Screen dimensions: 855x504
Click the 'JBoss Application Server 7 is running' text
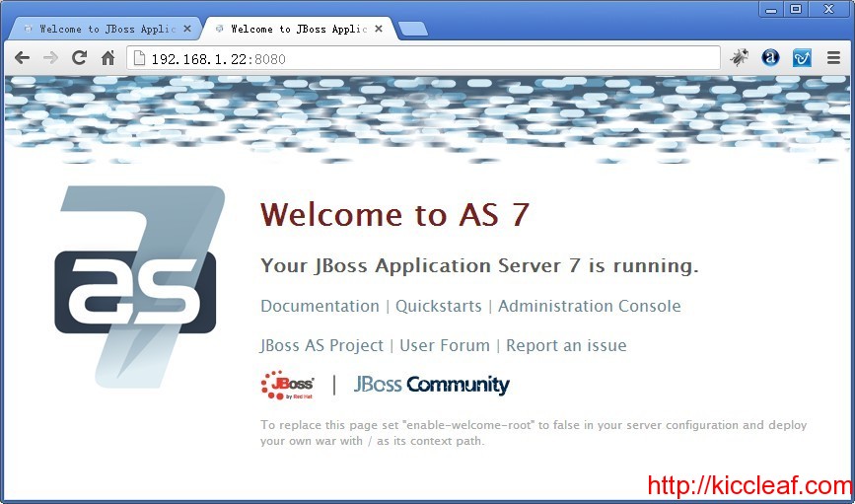click(x=479, y=266)
